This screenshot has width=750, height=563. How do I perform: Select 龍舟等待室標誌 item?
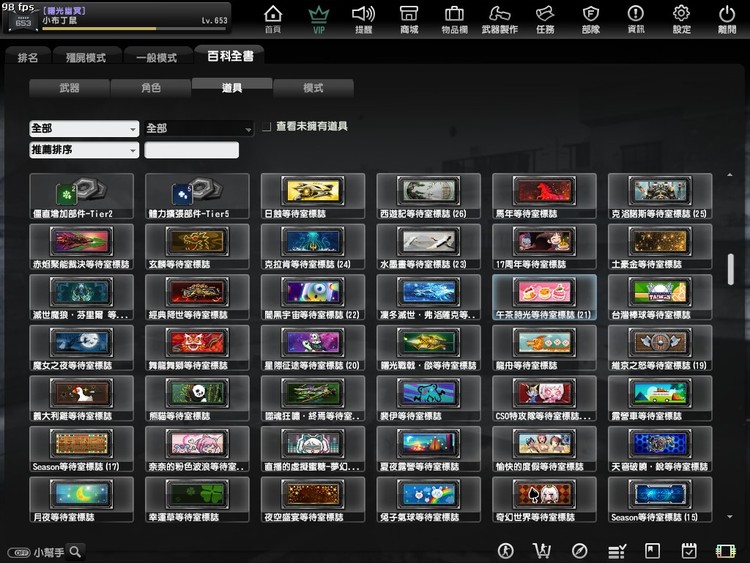coord(544,348)
